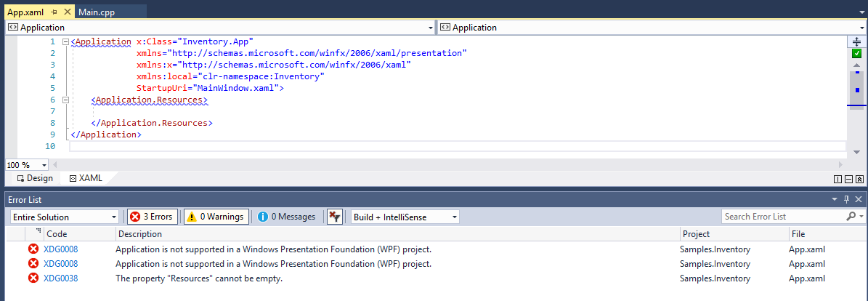Click the horizontal split pane icon
The height and width of the screenshot is (301, 868).
[x=848, y=179]
